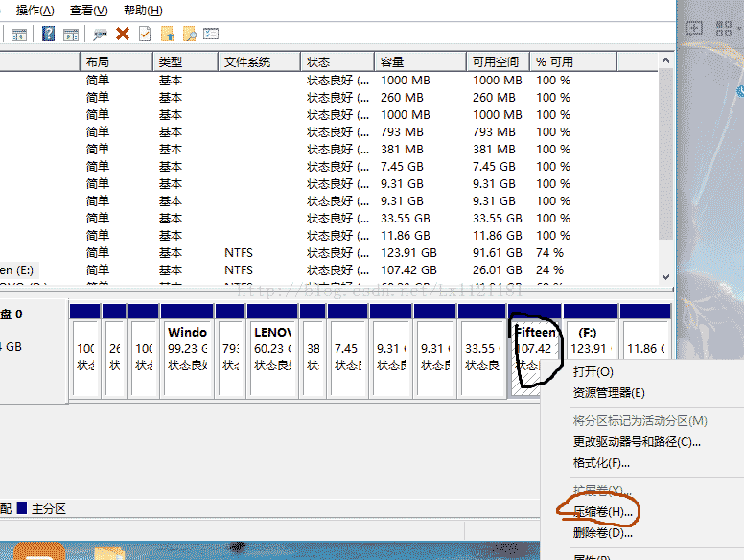The image size is (744, 560).
Task: Select 删除卷(D)... in the context menu
Action: click(602, 533)
